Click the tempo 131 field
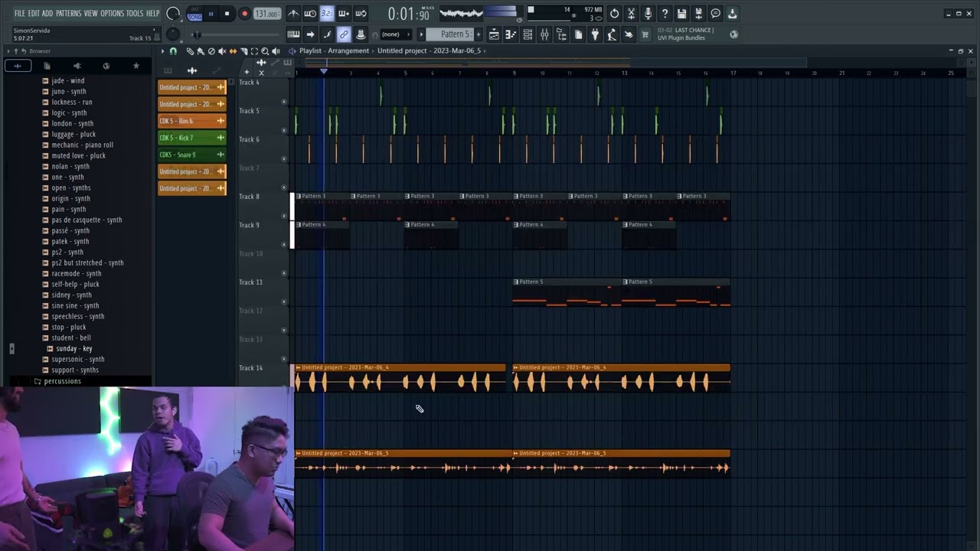Viewport: 980px width, 551px height. point(266,14)
